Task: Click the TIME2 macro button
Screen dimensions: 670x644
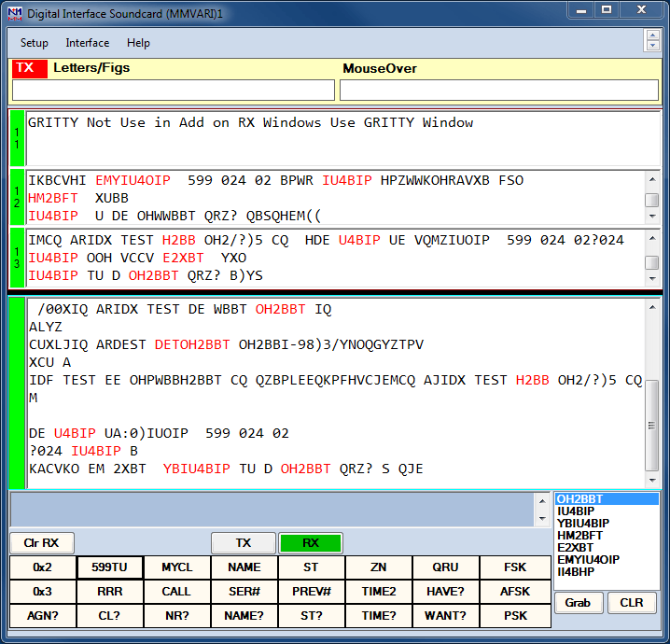Action: 378,592
